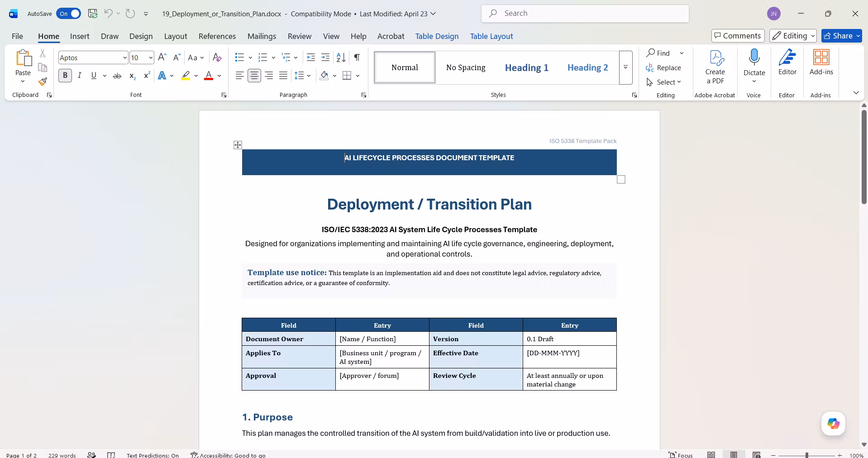Toggle Underline formatting
Image resolution: width=868 pixels, height=458 pixels.
94,76
